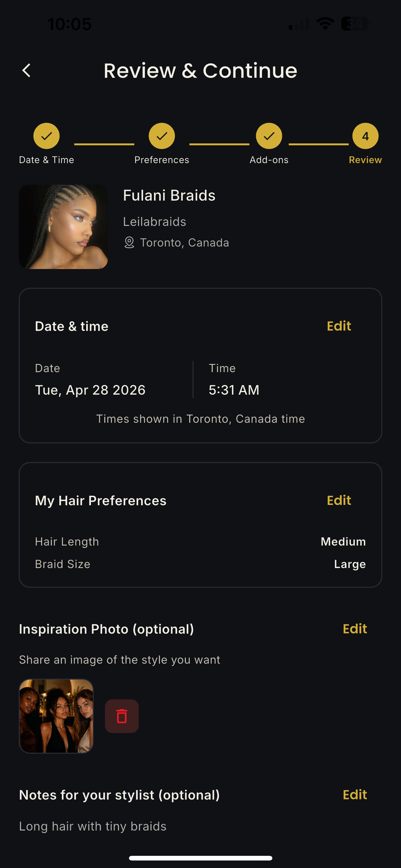
Task: Tap the Review step label
Action: (x=365, y=160)
